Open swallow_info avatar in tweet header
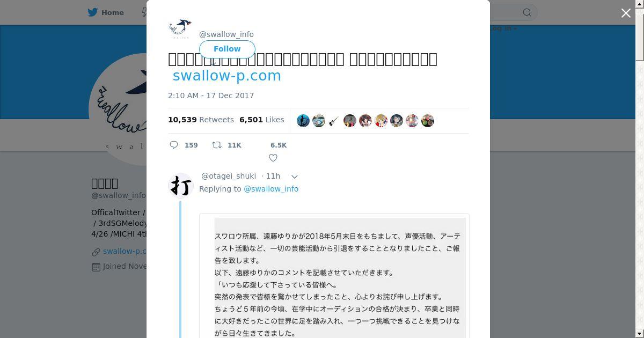Viewport: 644px width, 338px height. pyautogui.click(x=180, y=29)
